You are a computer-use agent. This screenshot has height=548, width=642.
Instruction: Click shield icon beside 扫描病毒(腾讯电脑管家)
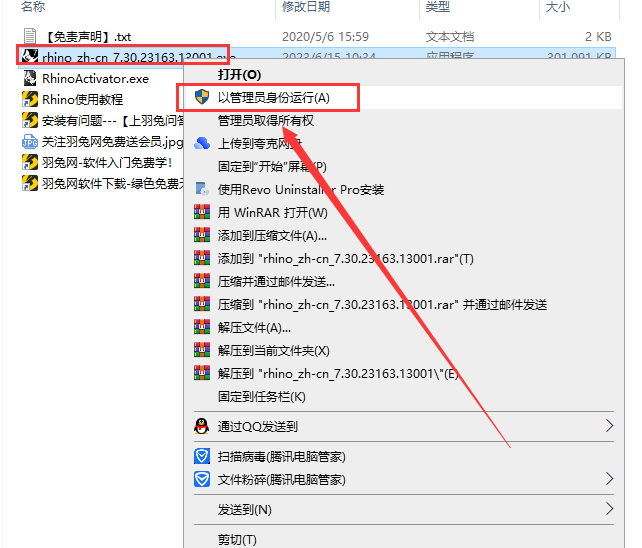[202, 456]
